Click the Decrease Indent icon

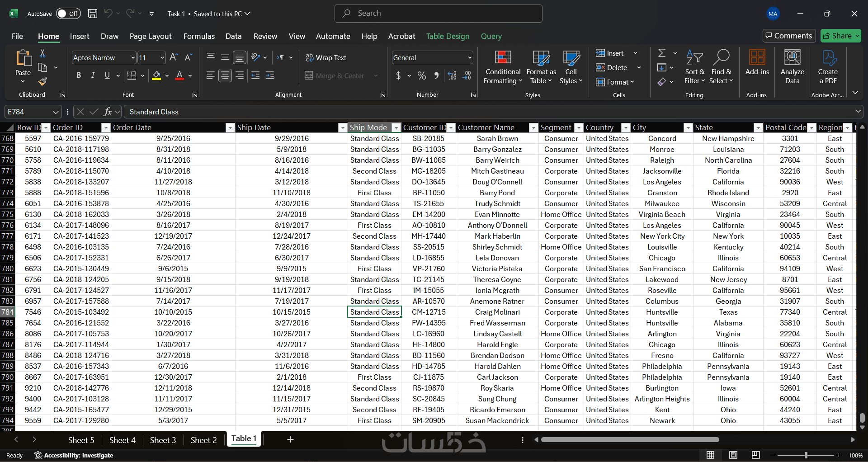click(x=255, y=75)
